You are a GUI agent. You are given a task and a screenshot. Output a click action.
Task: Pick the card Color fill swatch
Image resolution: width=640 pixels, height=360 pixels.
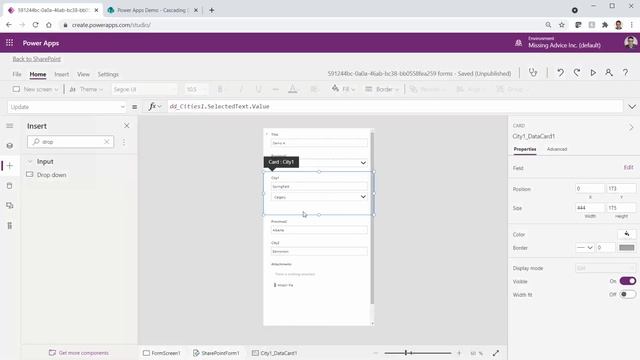coord(627,234)
